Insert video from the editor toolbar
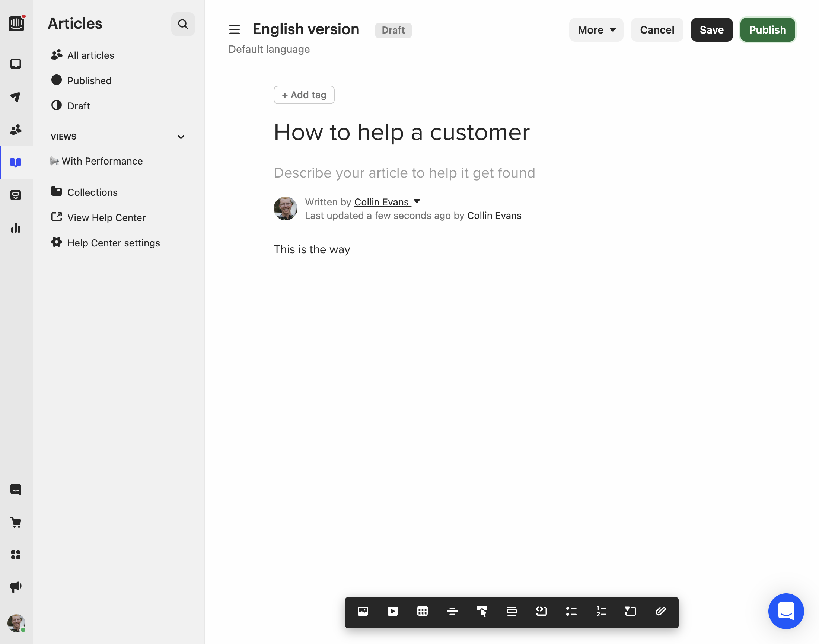The width and height of the screenshot is (819, 644). 392,611
